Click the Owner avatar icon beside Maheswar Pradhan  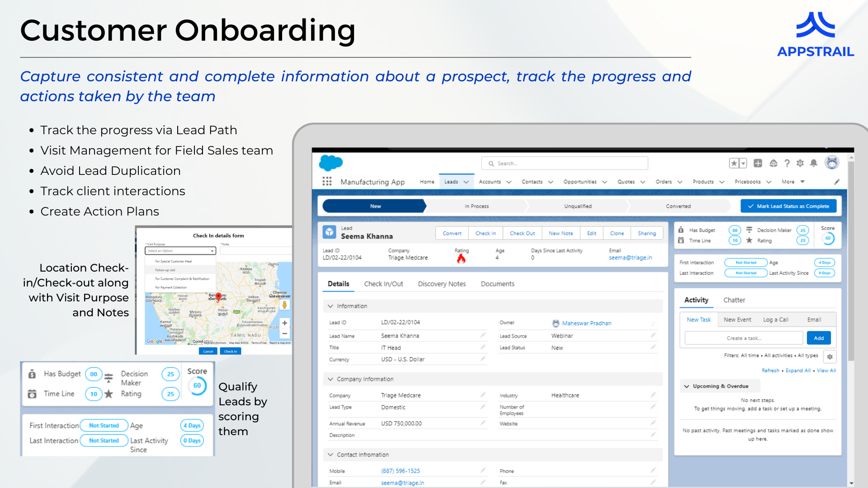[556, 323]
